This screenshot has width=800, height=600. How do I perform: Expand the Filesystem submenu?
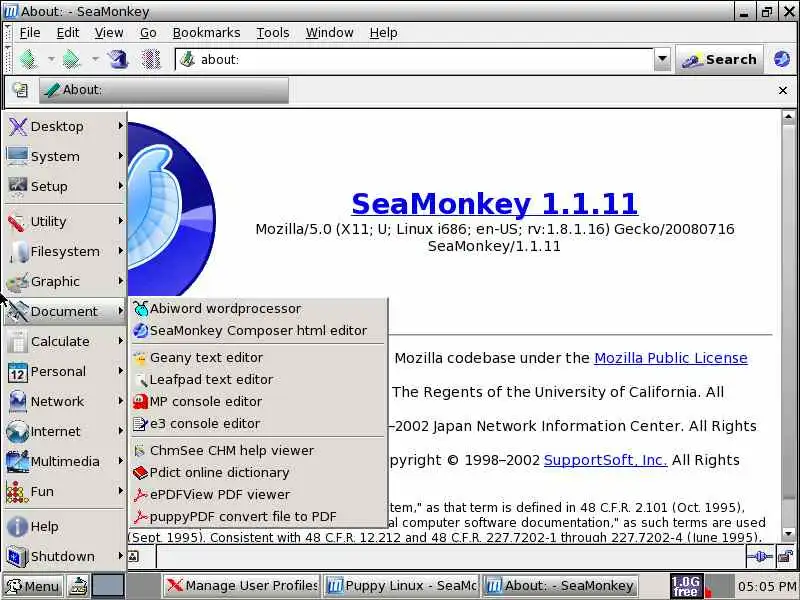65,252
